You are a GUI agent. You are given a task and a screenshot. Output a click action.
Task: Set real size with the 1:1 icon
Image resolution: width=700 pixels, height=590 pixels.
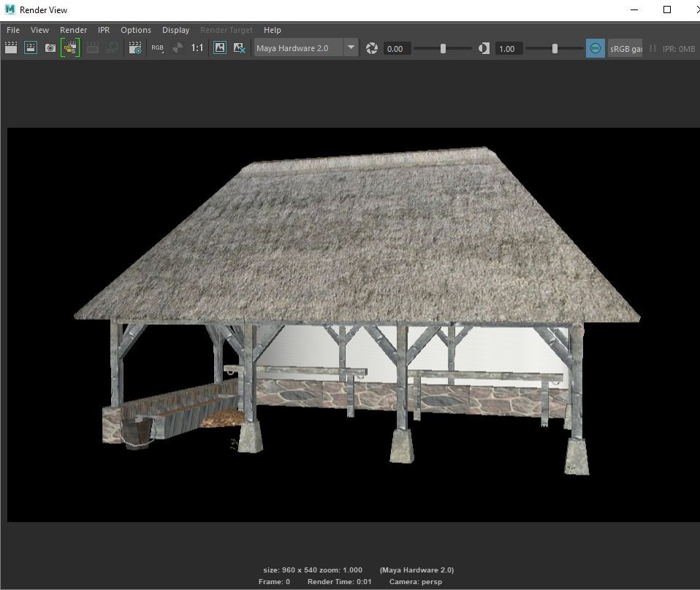click(x=197, y=48)
